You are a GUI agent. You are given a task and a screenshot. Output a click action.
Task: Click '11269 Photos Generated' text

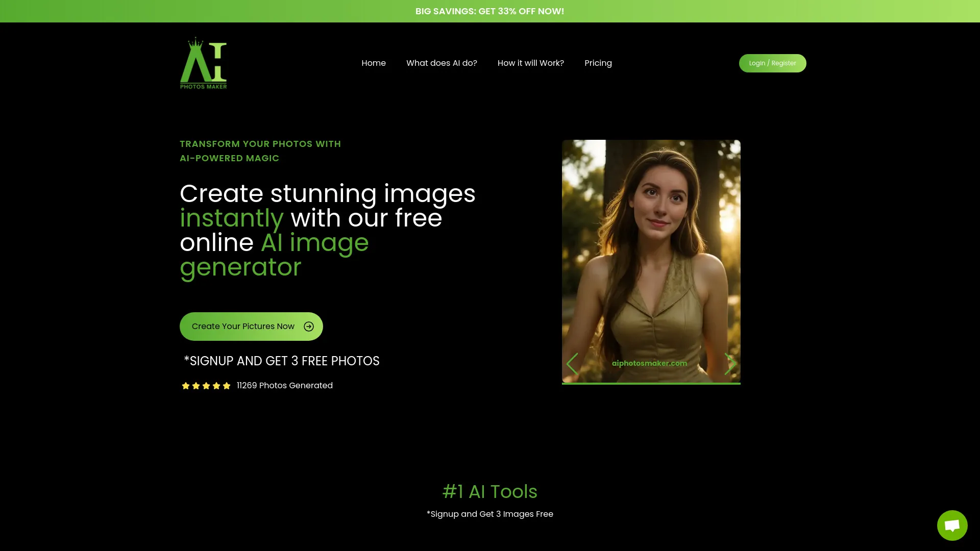[284, 385]
